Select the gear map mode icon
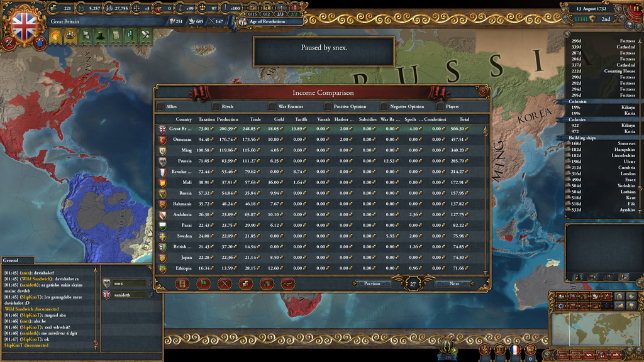This screenshot has height=362, width=644. click(562, 306)
